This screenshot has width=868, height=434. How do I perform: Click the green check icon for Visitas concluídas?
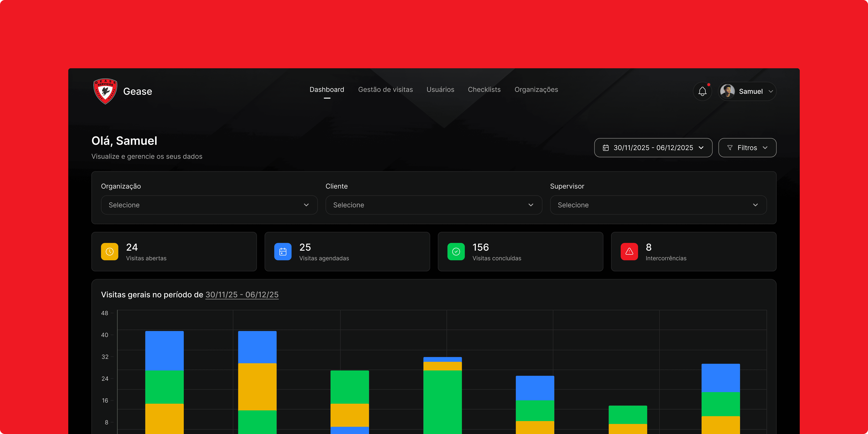pos(456,252)
